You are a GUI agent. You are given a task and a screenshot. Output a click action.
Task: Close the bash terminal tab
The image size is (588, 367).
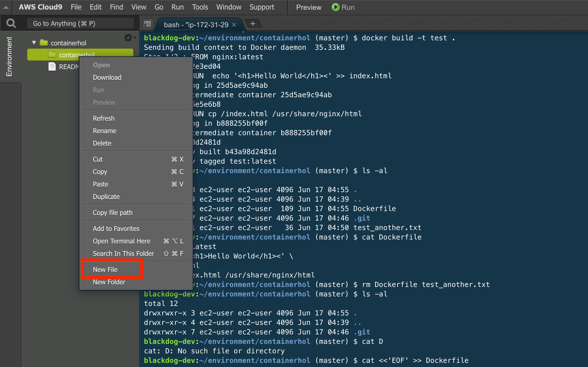[234, 25]
